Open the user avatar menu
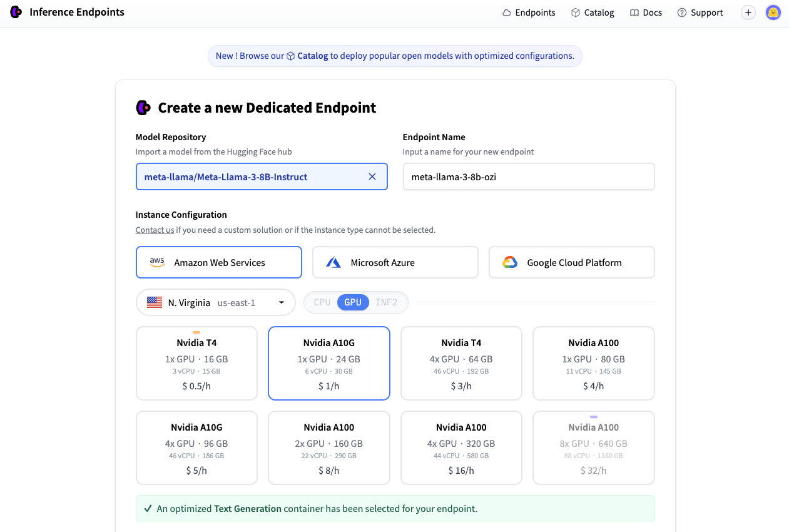Screen dimensions: 789x532 pyautogui.click(x=773, y=13)
